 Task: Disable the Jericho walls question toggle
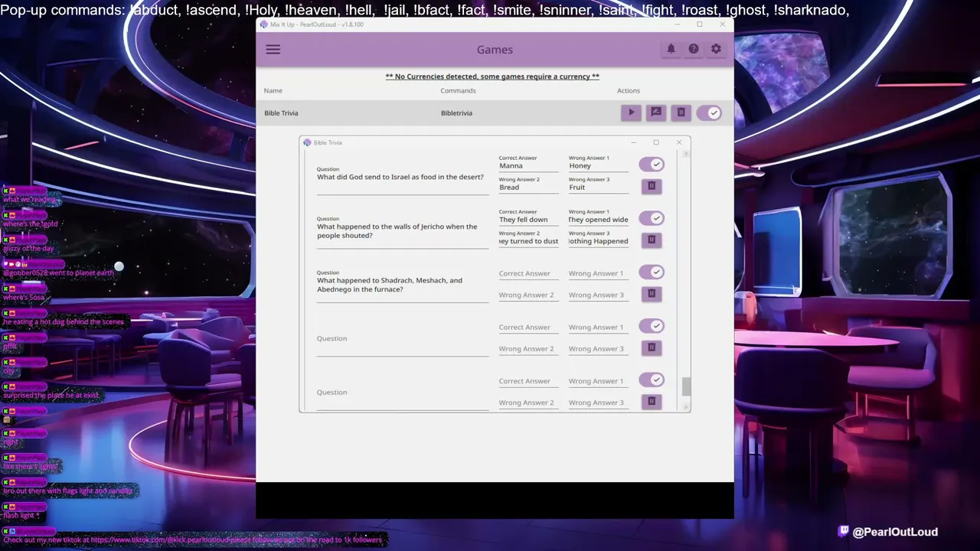tap(652, 218)
